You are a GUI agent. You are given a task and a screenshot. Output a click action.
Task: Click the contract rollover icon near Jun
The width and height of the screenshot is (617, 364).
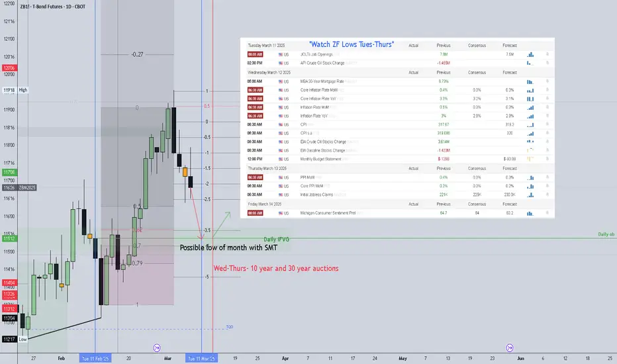tap(510, 348)
